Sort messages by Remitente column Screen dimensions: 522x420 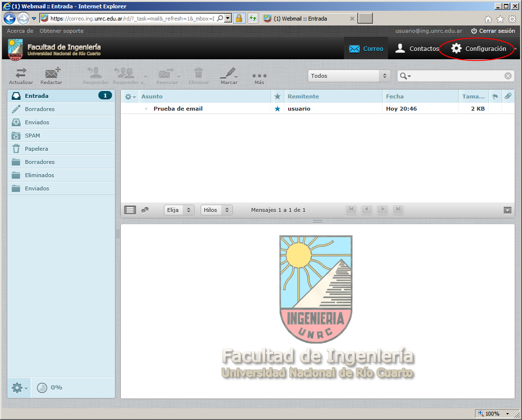point(303,96)
